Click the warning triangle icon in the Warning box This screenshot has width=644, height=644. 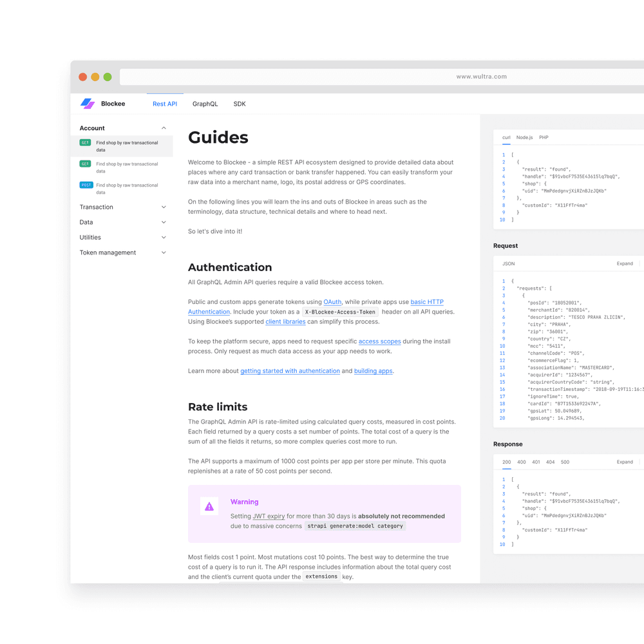209,506
